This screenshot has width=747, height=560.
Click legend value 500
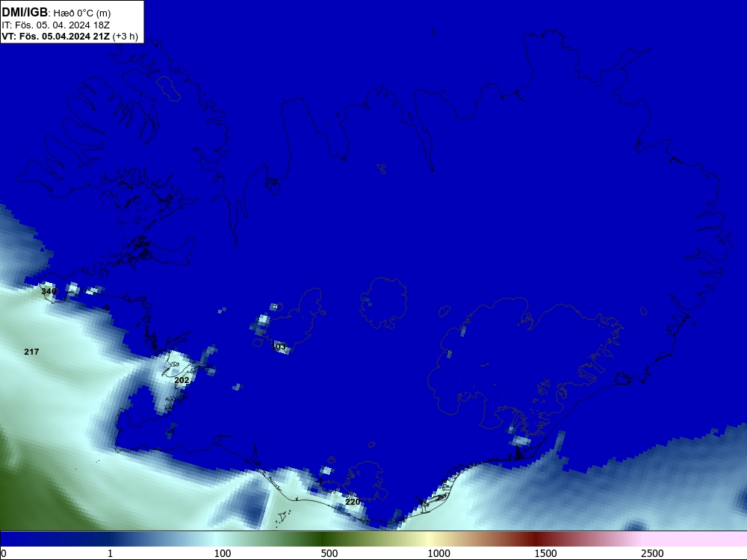tap(329, 553)
